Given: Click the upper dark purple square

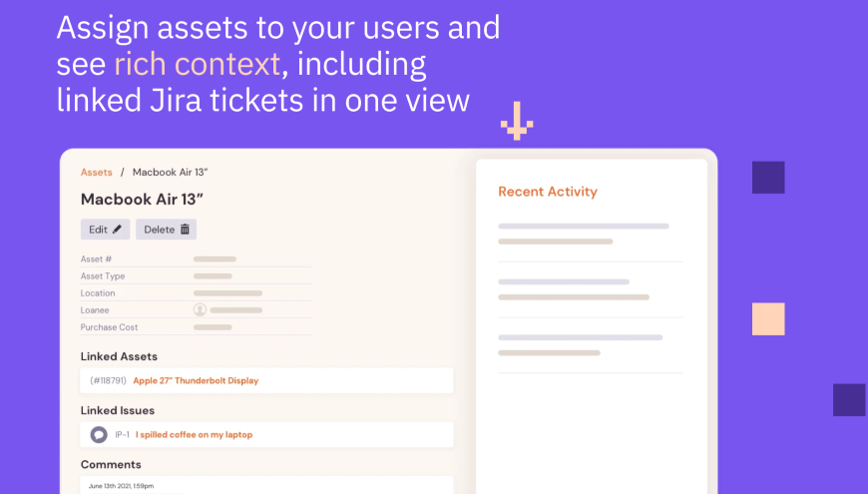Looking at the screenshot, I should coord(768,178).
